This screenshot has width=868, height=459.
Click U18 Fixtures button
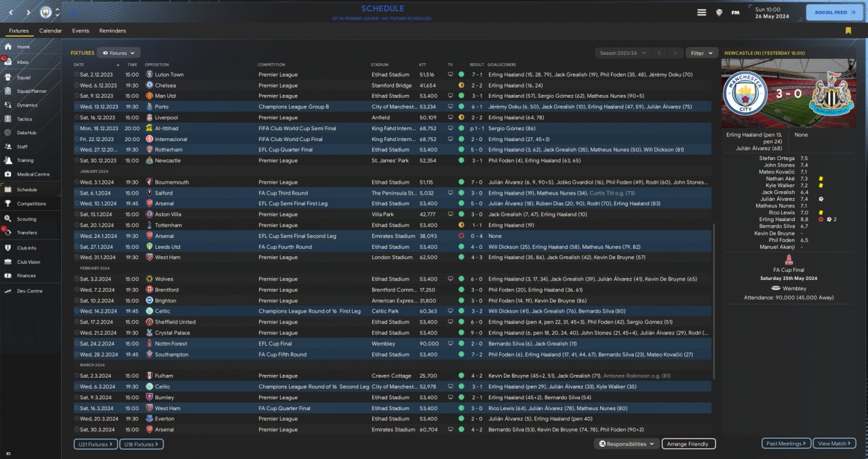tap(141, 444)
